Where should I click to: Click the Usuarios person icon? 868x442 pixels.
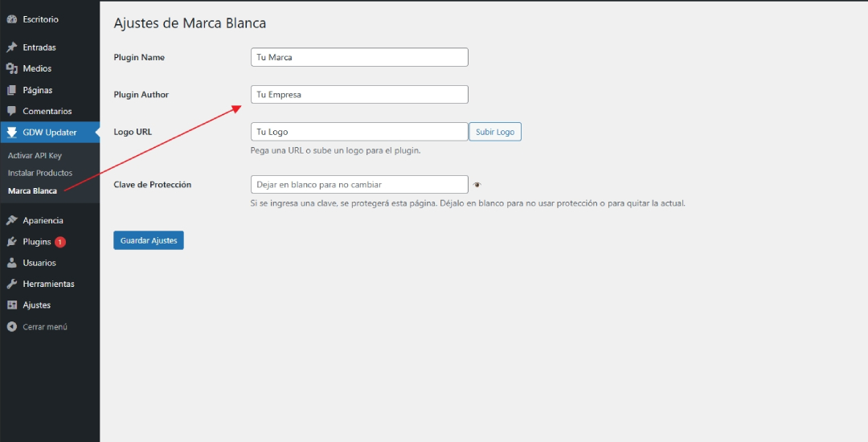tap(11, 263)
